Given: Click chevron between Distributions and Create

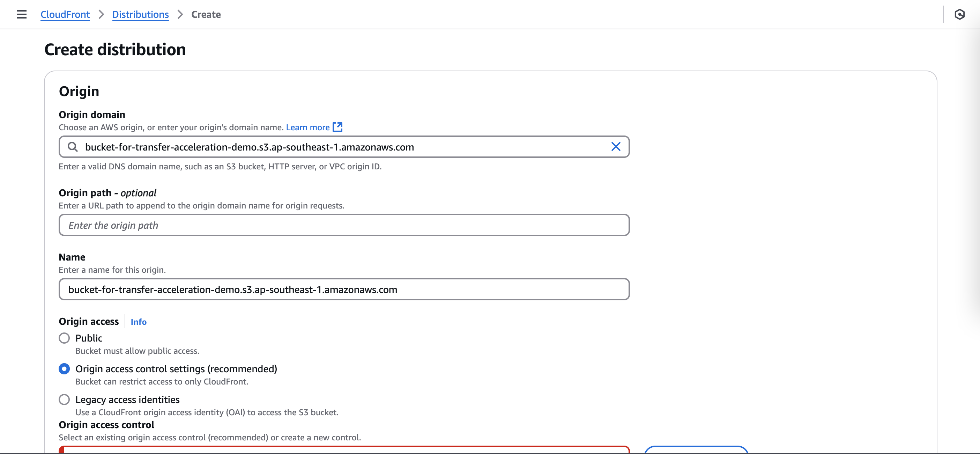Looking at the screenshot, I should click(x=180, y=14).
